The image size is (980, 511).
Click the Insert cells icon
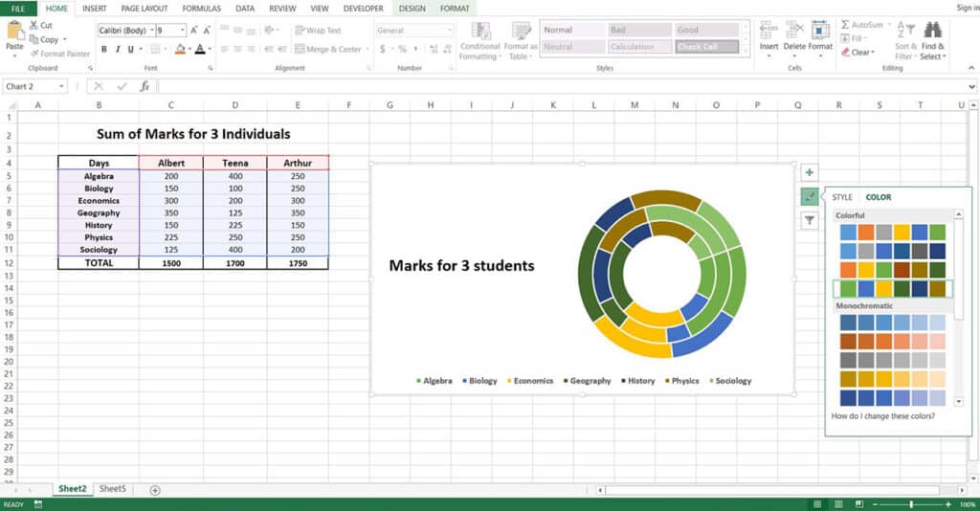click(x=768, y=31)
